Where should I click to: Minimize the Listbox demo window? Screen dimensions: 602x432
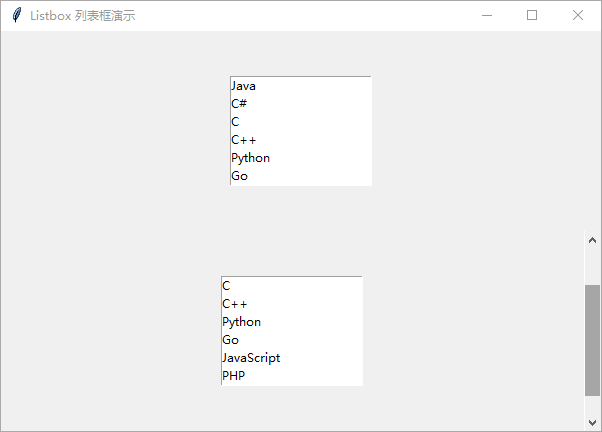(487, 15)
